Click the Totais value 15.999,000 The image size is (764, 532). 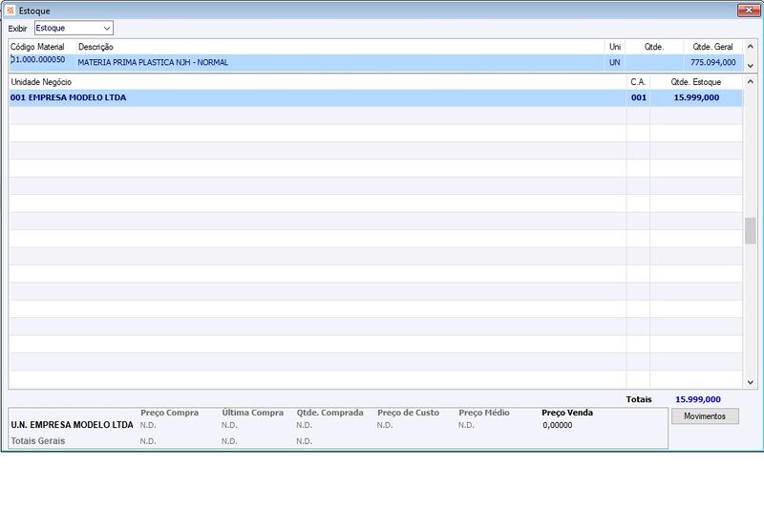[x=698, y=399]
